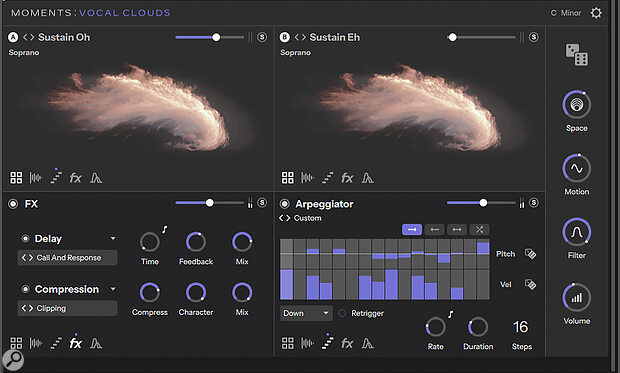
Task: Open the arpeggiator steps tab in layer A
Action: tap(56, 177)
